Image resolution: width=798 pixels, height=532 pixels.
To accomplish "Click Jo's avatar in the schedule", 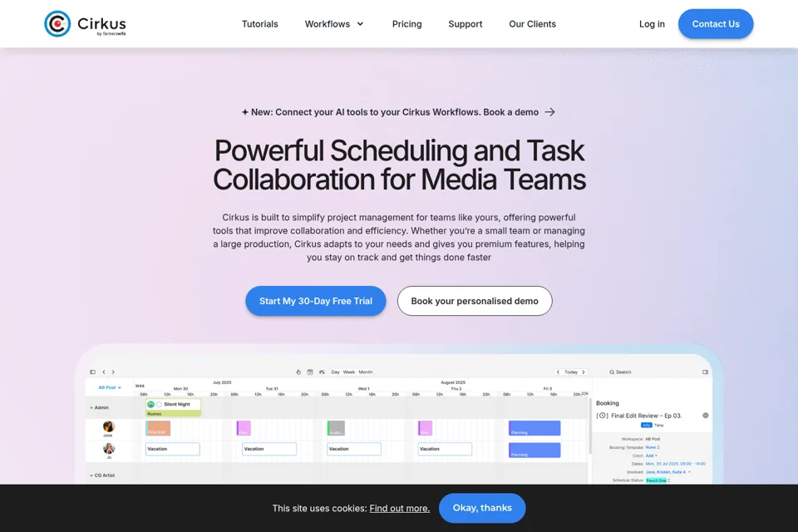I will coord(108,449).
